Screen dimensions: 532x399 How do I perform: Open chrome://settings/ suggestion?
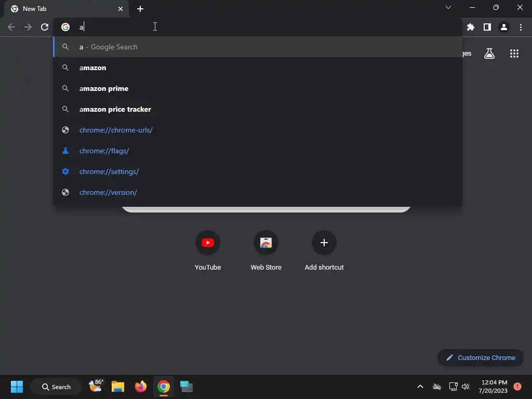[258, 171]
